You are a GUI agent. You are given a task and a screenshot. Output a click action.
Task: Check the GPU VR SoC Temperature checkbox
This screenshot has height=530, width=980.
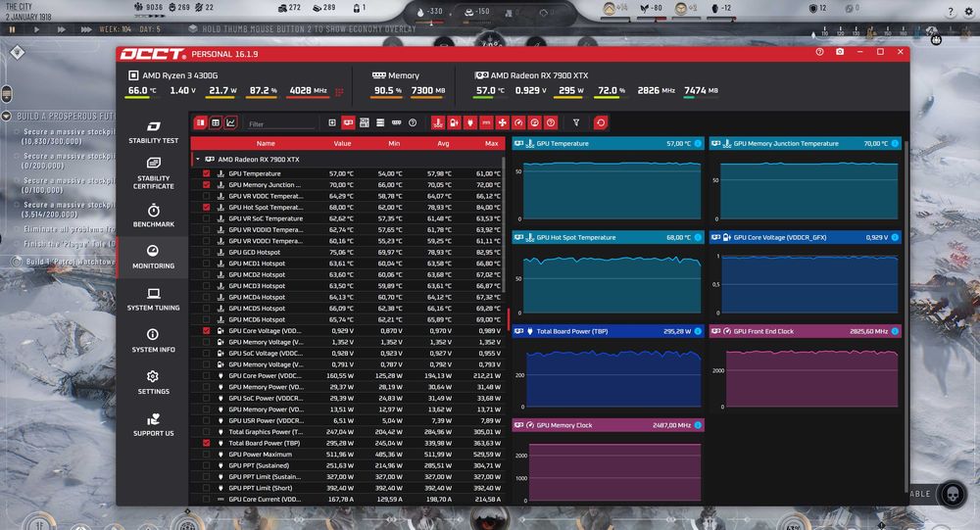pyautogui.click(x=206, y=218)
